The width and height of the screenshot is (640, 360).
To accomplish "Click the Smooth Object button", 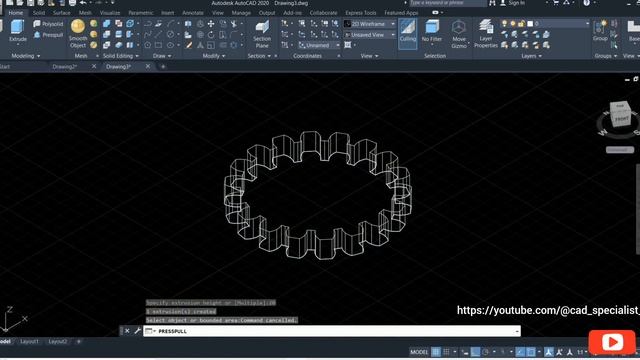I will point(78,33).
